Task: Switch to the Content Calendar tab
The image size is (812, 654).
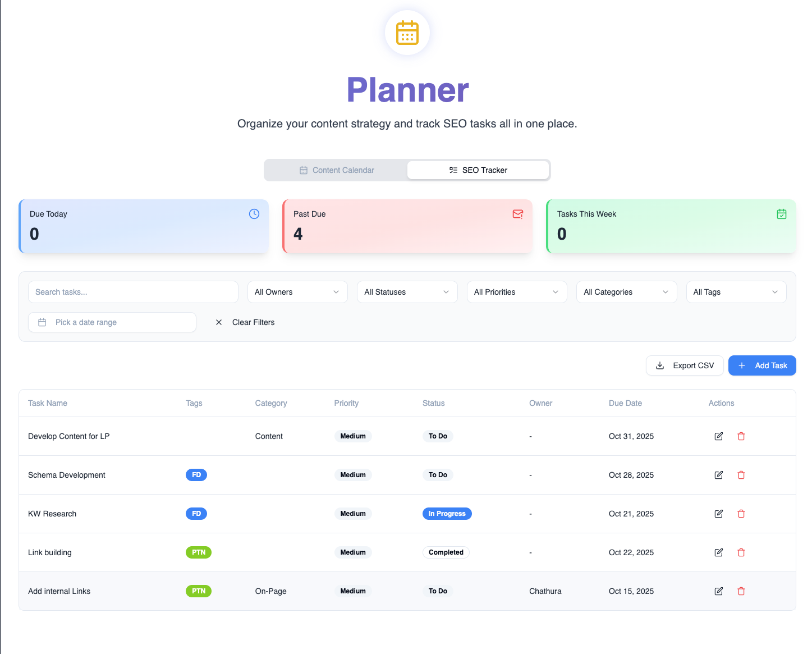Action: click(336, 170)
